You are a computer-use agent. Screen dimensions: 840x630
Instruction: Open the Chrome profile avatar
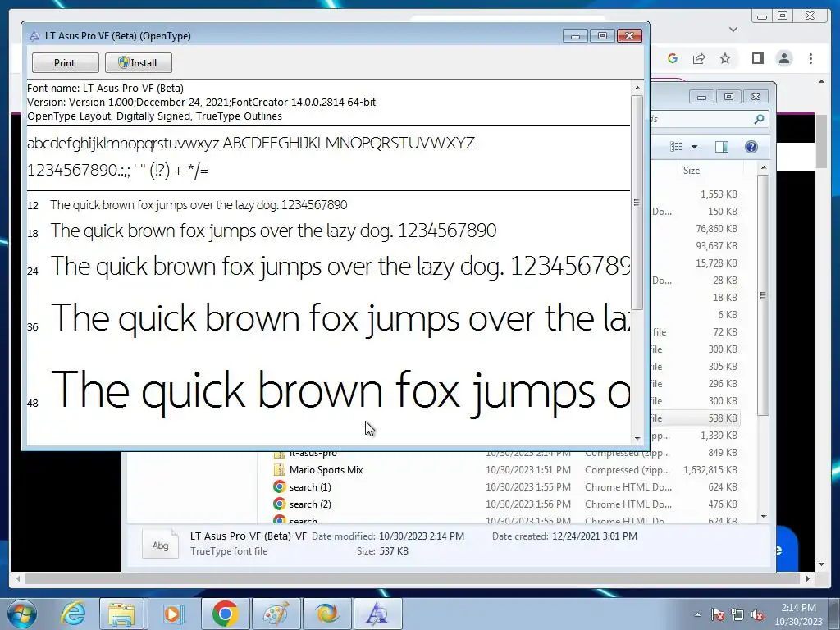point(784,58)
